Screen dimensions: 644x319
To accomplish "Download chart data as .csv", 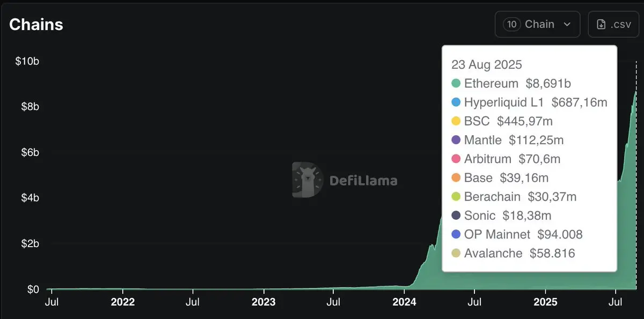I will click(613, 24).
